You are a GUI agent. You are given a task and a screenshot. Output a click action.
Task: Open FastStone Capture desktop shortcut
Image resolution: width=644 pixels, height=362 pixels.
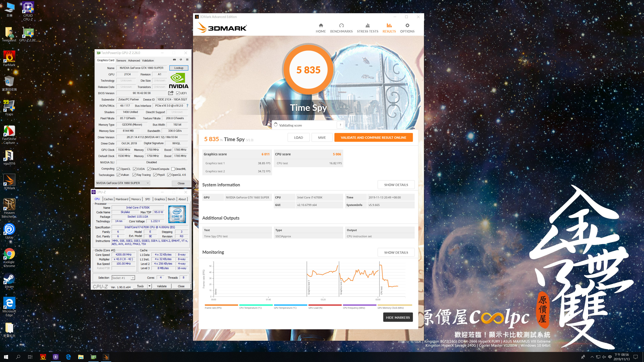click(9, 134)
